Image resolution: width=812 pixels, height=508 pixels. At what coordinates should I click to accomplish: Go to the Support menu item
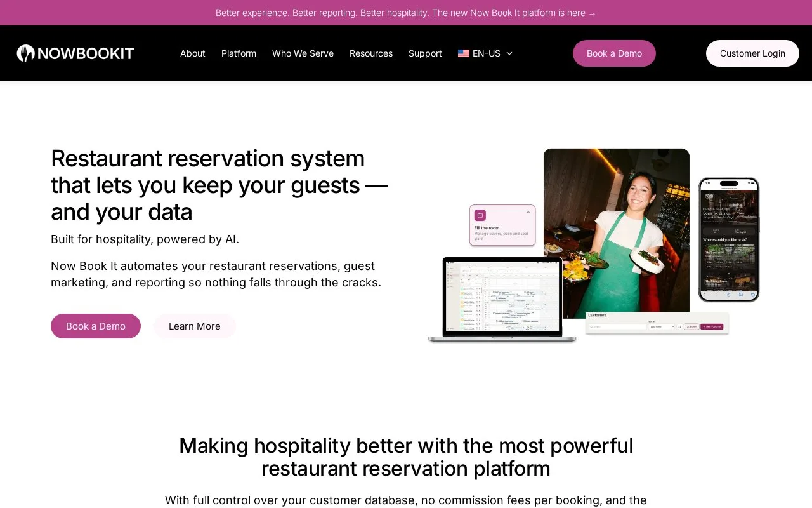coord(425,53)
